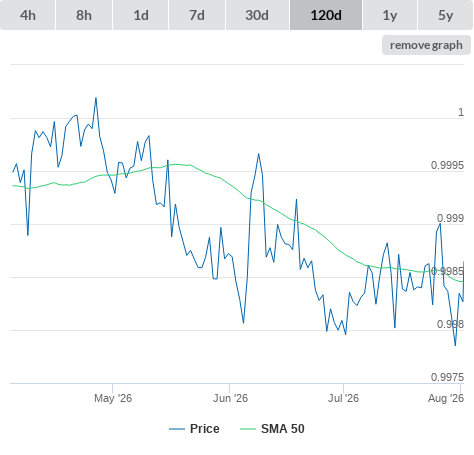Click the green SMA 50 legend swatch
Image resolution: width=474 pixels, height=455 pixels.
pyautogui.click(x=248, y=429)
